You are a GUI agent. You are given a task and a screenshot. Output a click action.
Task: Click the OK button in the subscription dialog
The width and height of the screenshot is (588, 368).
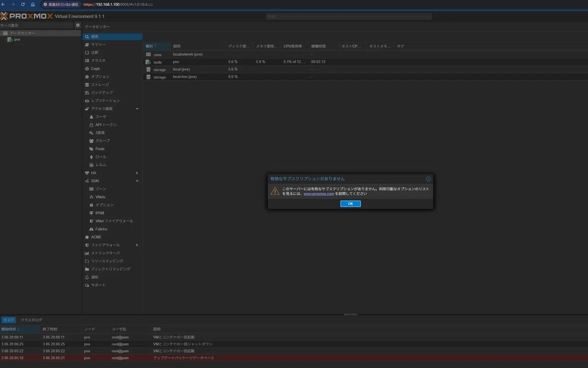tap(350, 204)
